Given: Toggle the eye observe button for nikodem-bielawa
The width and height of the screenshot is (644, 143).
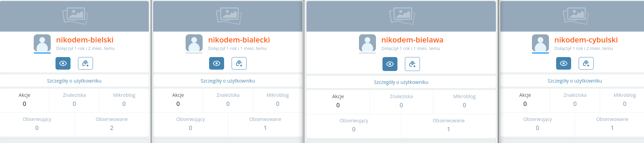Looking at the screenshot, I should point(390,64).
